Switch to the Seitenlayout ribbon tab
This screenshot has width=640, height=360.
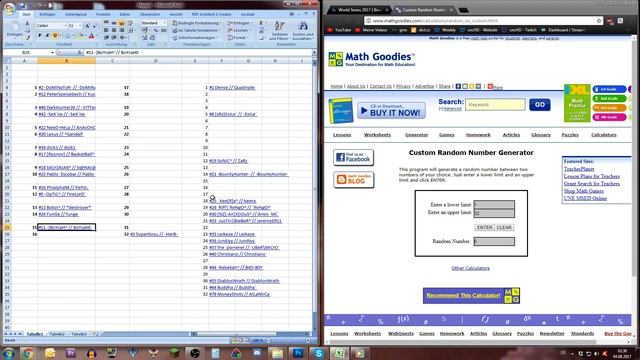[76, 14]
